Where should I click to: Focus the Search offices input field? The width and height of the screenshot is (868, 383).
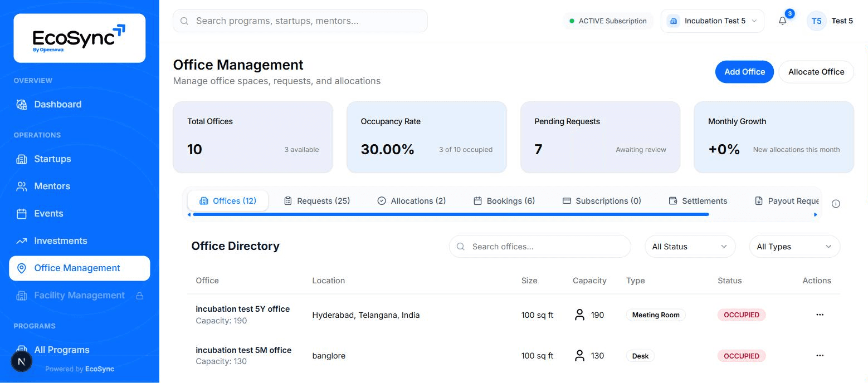tap(540, 247)
